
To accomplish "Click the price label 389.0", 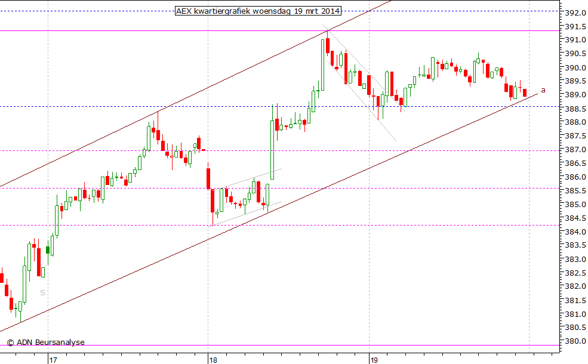I will (575, 95).
